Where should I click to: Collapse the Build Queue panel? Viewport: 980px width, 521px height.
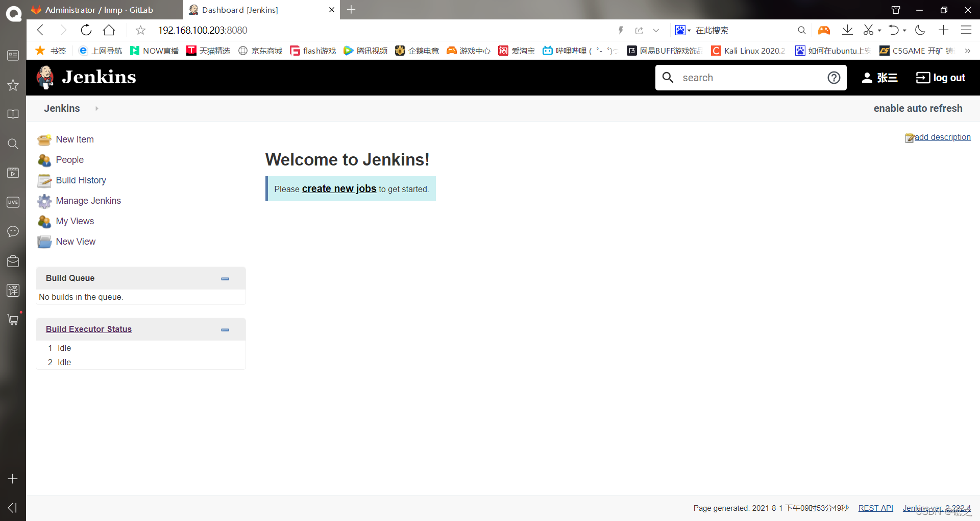[225, 279]
